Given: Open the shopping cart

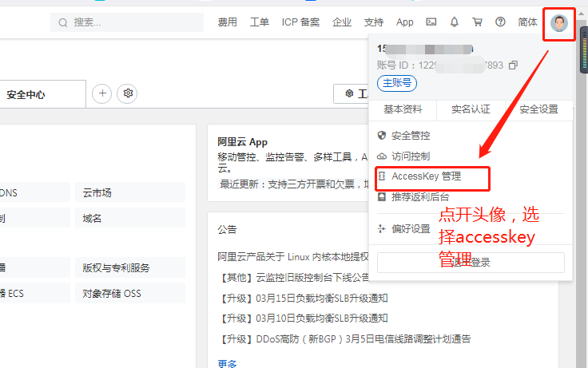Looking at the screenshot, I should 477,22.
